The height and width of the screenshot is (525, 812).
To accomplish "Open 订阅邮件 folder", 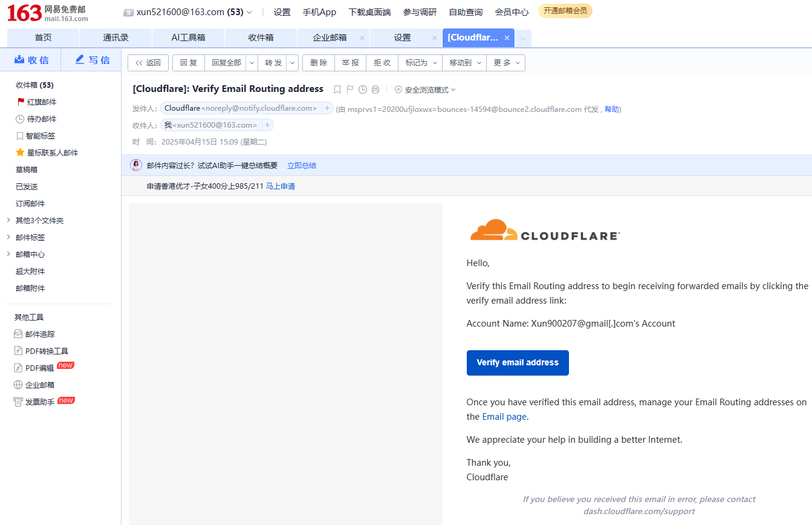I will [30, 204].
